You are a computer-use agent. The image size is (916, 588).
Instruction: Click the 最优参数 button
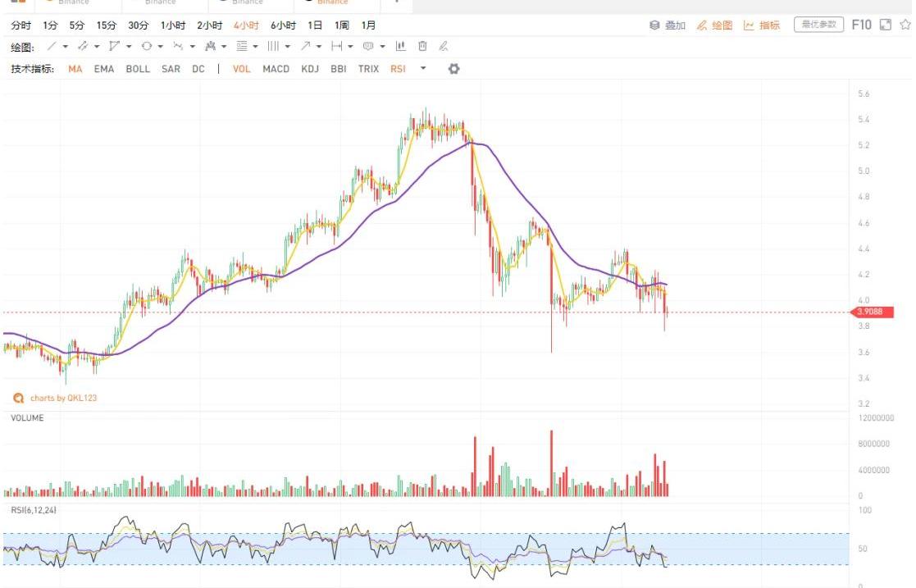[x=818, y=25]
